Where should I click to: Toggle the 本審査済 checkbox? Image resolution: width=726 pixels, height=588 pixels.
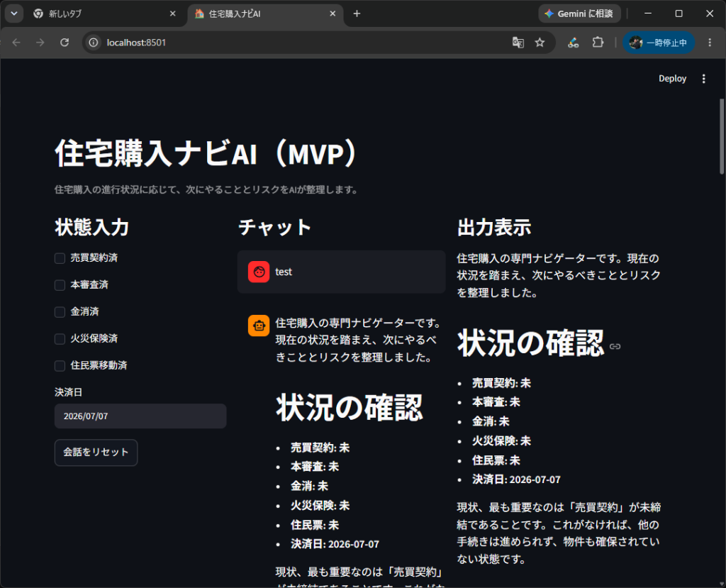coord(60,285)
